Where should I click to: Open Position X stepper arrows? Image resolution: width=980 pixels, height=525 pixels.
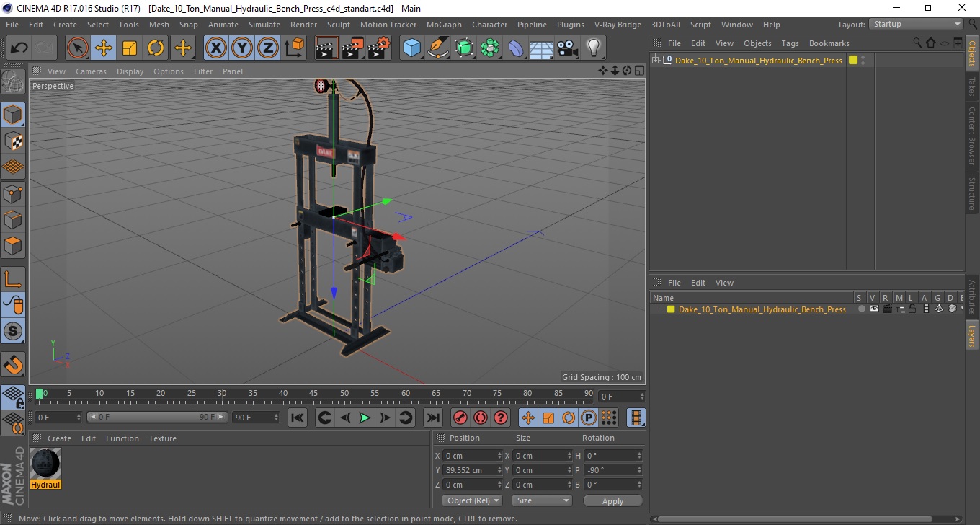click(x=499, y=456)
